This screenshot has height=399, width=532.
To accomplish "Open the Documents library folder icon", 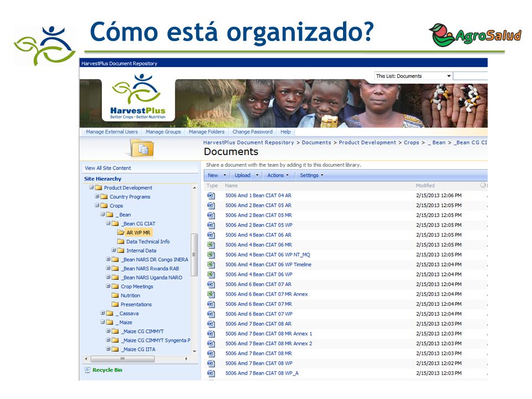I will [142, 149].
